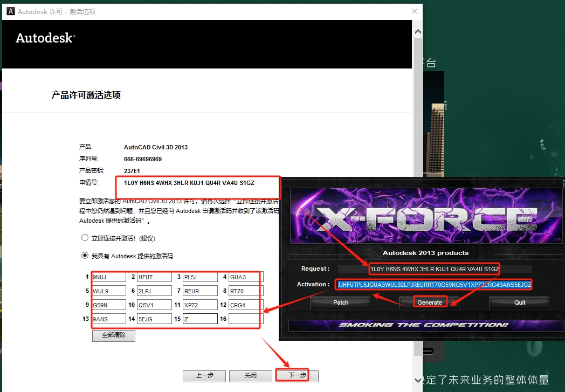Click the Activation field in X-Force keygen
This screenshot has height=392, width=565.
coord(434,285)
